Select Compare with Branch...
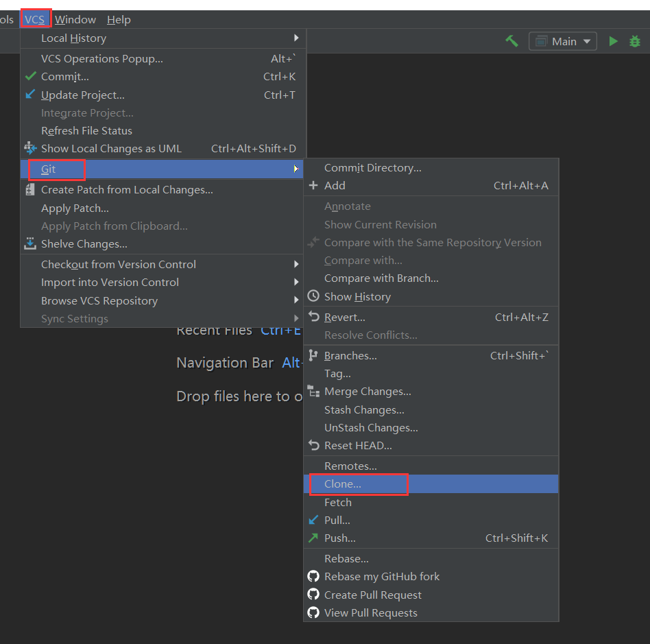Viewport: 650px width, 644px height. click(431, 278)
